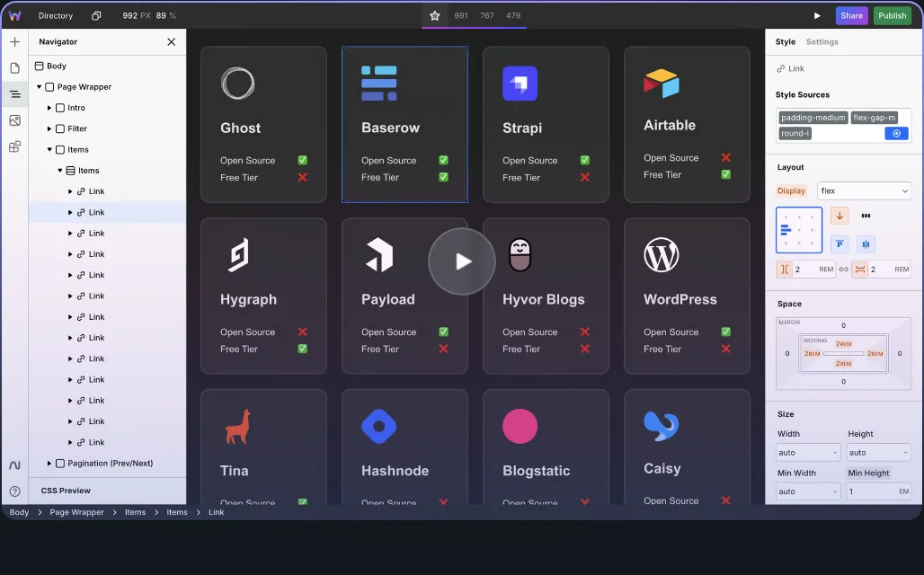Open the Components cube icon
Viewport: 924px width, 575px height.
14,146
